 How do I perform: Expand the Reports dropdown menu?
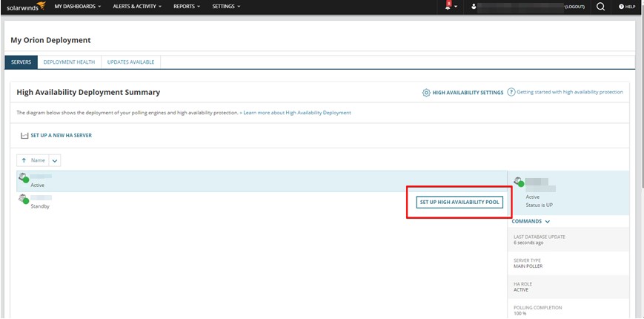pyautogui.click(x=187, y=7)
